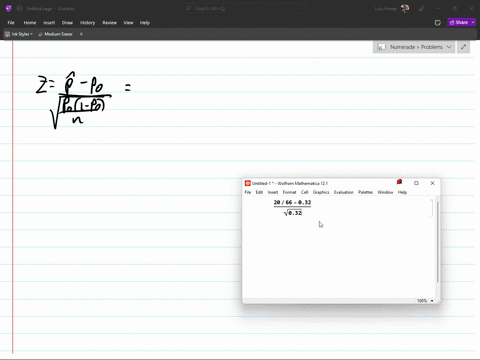Restore the OneNote window size
This screenshot has height=360, width=480.
(x=455, y=9)
